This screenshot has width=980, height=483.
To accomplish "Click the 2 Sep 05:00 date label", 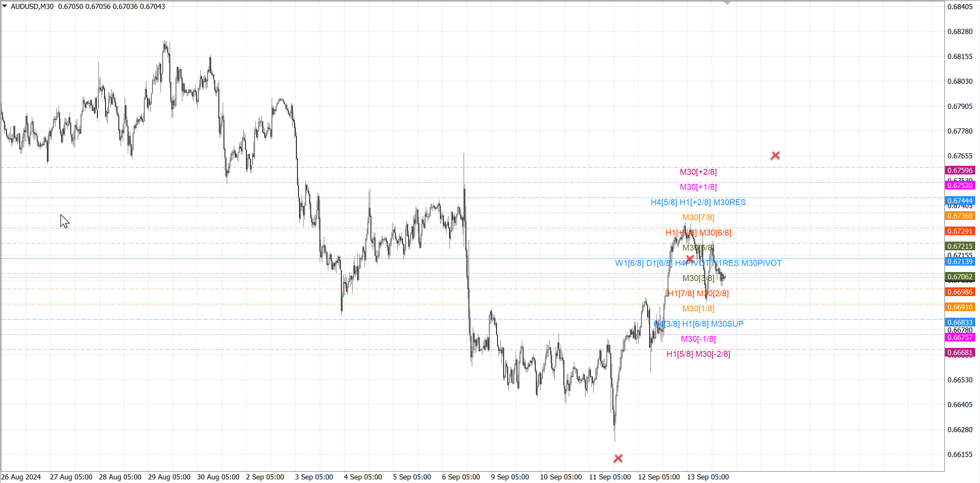I will pyautogui.click(x=265, y=477).
